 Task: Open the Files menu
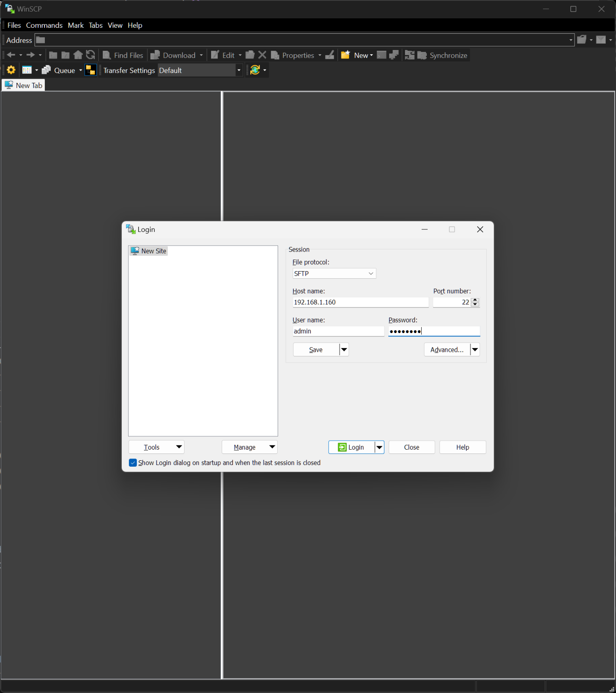click(14, 25)
